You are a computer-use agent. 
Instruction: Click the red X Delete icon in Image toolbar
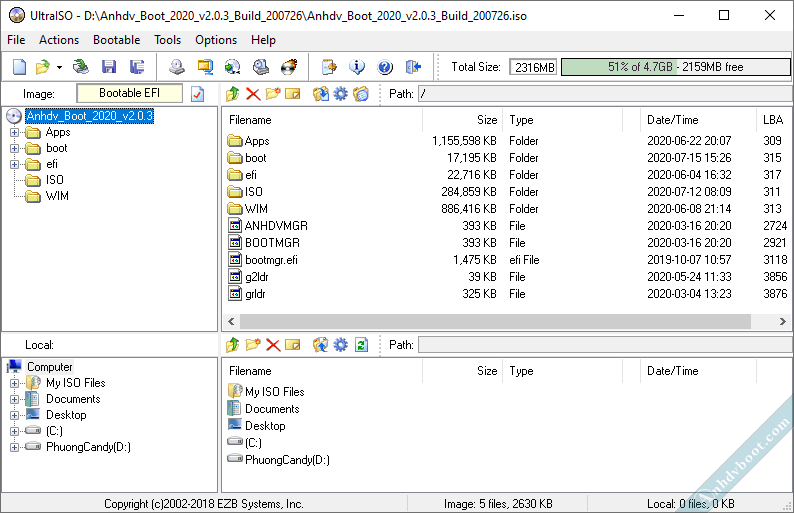click(x=253, y=94)
